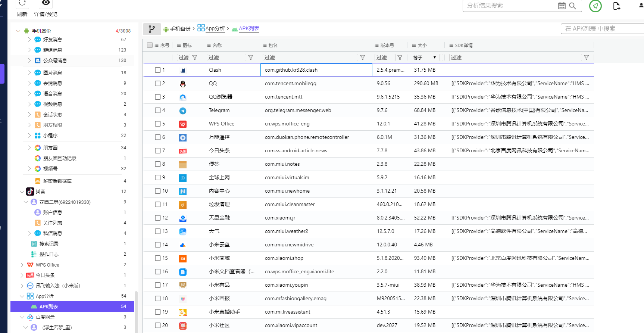Viewport: 644px width, 333px height.
Task: Click the 百度网盘 icon in the tree
Action: (x=30, y=317)
